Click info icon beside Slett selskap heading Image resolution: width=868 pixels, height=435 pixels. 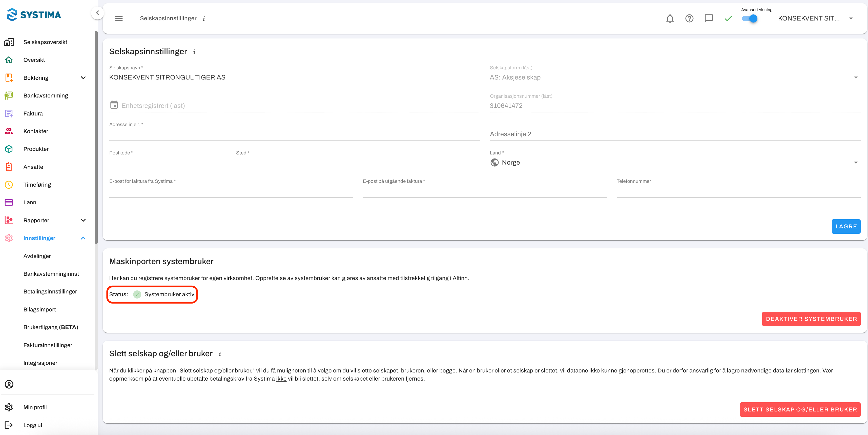coord(220,354)
